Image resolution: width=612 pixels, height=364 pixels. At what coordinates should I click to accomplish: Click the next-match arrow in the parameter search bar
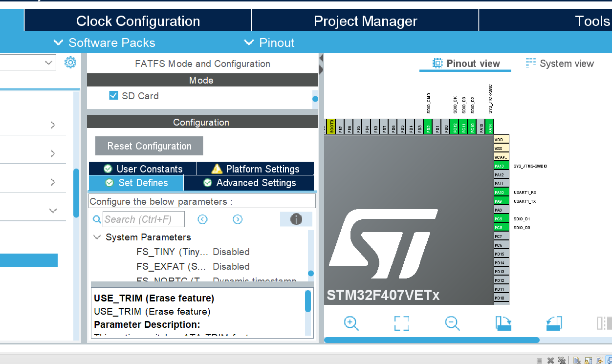pyautogui.click(x=238, y=219)
